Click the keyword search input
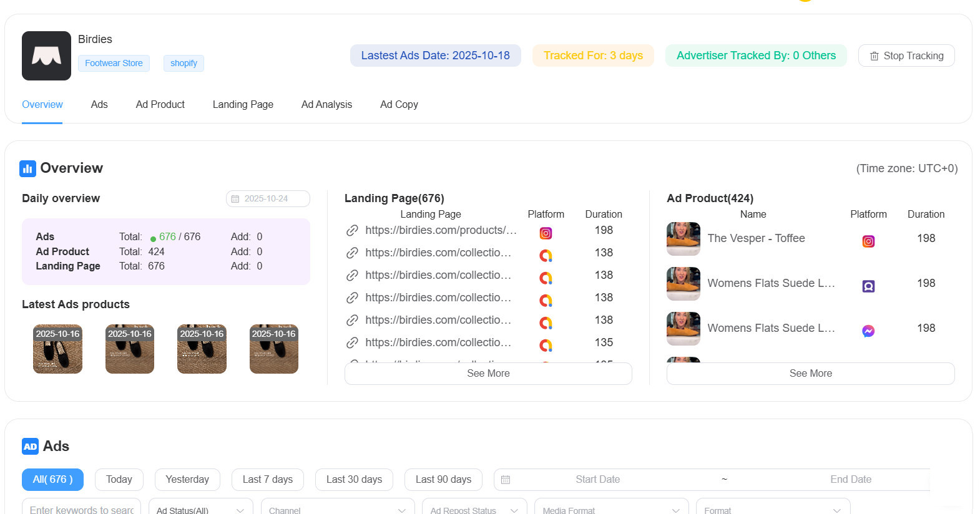 click(81, 510)
